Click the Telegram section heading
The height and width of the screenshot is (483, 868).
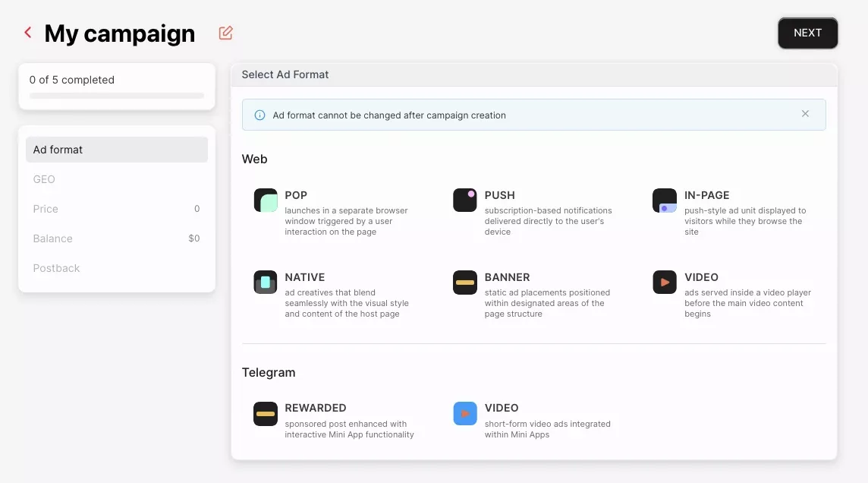(x=269, y=372)
